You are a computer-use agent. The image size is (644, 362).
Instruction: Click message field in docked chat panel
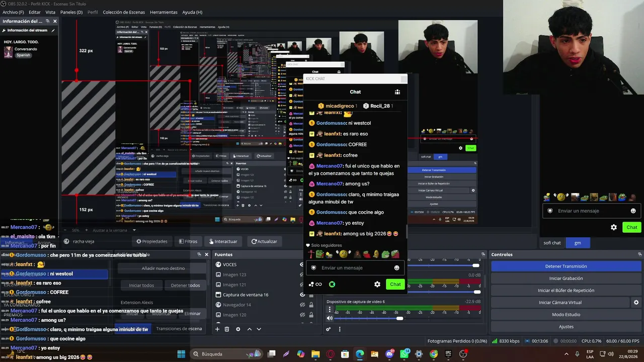pos(591,211)
